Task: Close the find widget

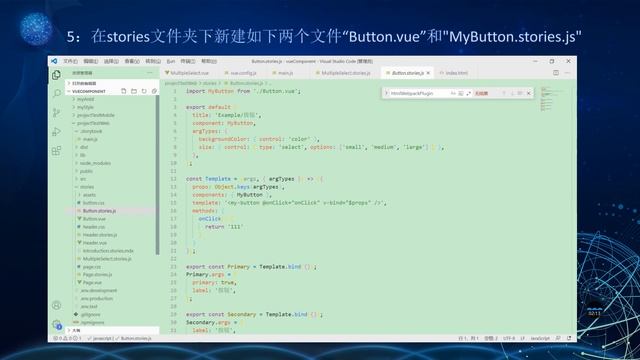Action: [x=529, y=93]
